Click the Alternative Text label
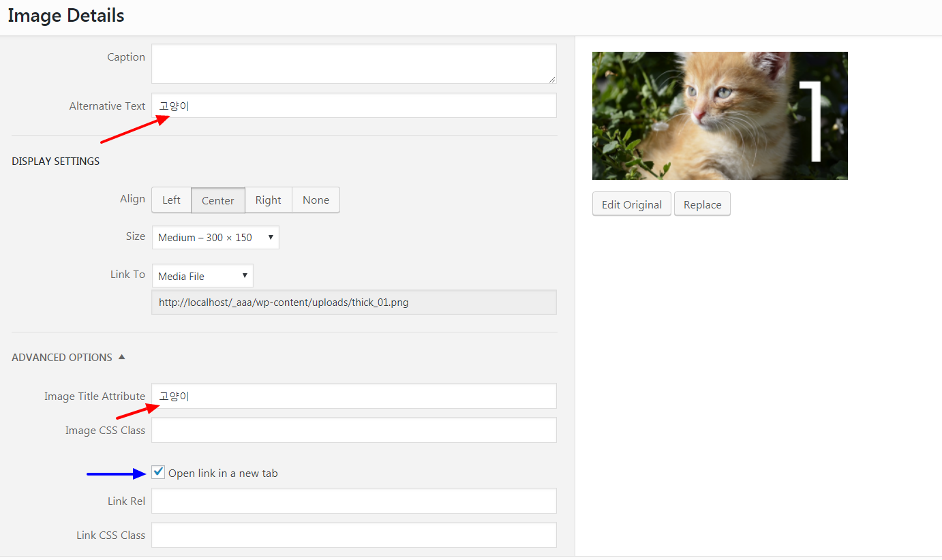The height and width of the screenshot is (560, 942). (107, 106)
